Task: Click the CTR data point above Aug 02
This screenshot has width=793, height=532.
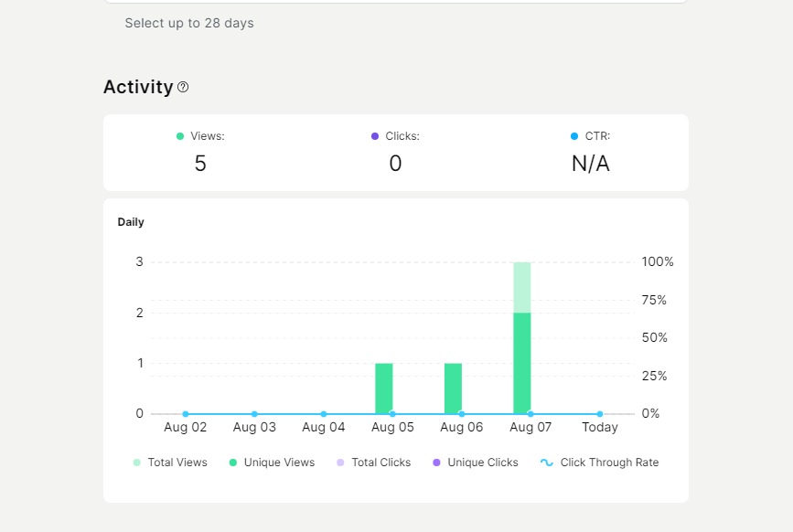Action: click(186, 414)
